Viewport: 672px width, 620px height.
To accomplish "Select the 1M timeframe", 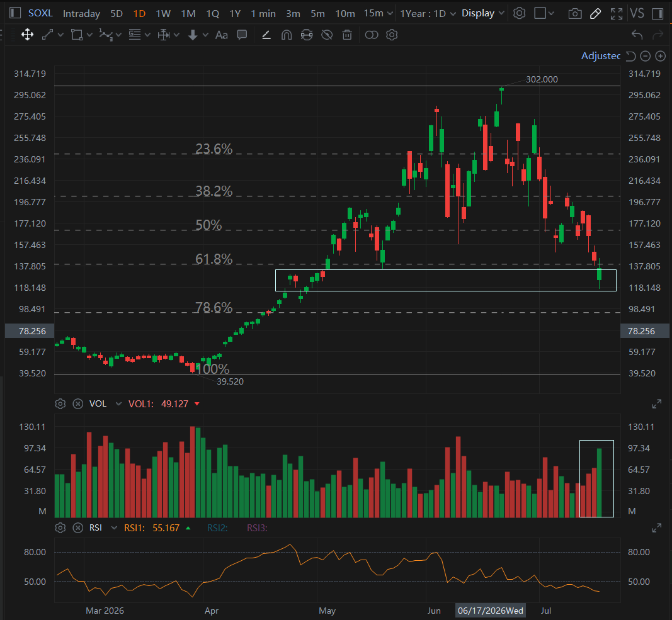I will point(188,14).
